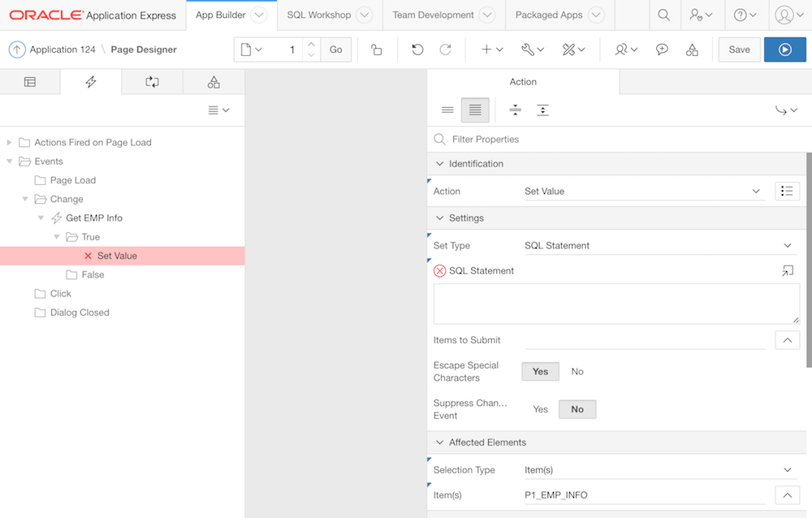This screenshot has width=812, height=518.
Task: Click the page lock icon
Action: 377,50
